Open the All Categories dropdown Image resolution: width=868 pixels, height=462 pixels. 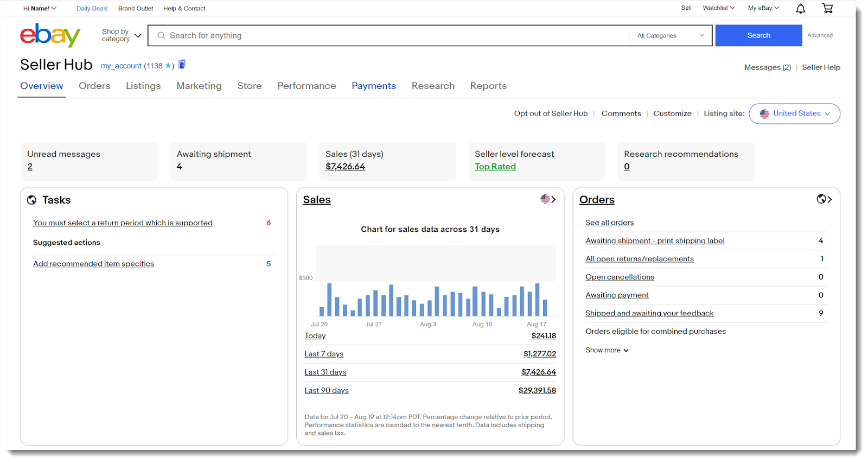tap(671, 36)
